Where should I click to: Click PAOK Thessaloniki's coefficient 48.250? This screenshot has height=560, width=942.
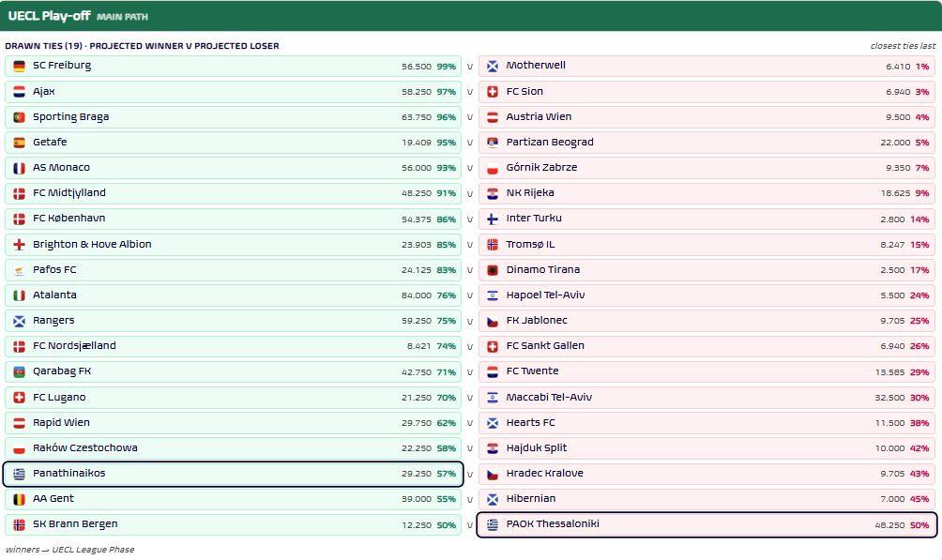tap(889, 525)
